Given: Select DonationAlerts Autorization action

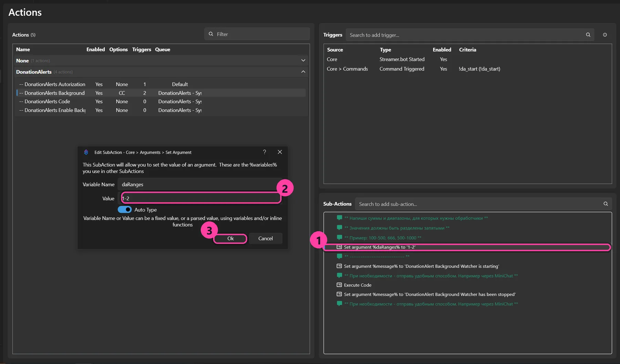Looking at the screenshot, I should coord(161,84).
